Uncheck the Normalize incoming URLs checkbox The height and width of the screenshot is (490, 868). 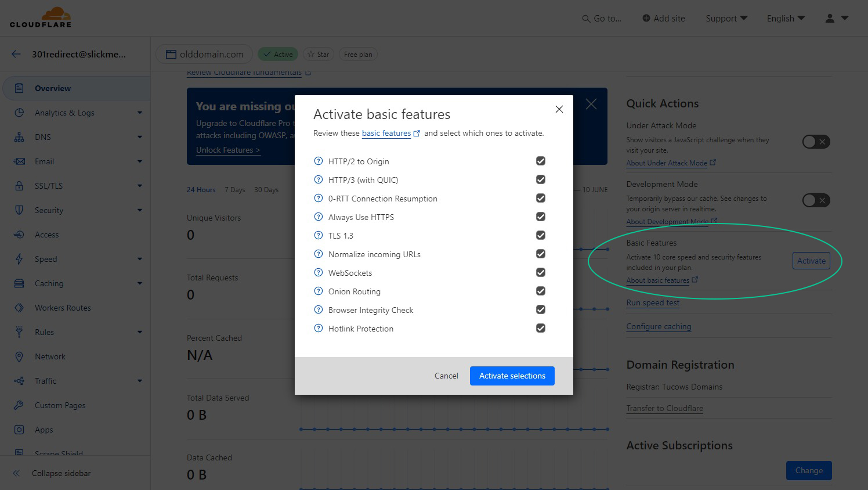(541, 254)
